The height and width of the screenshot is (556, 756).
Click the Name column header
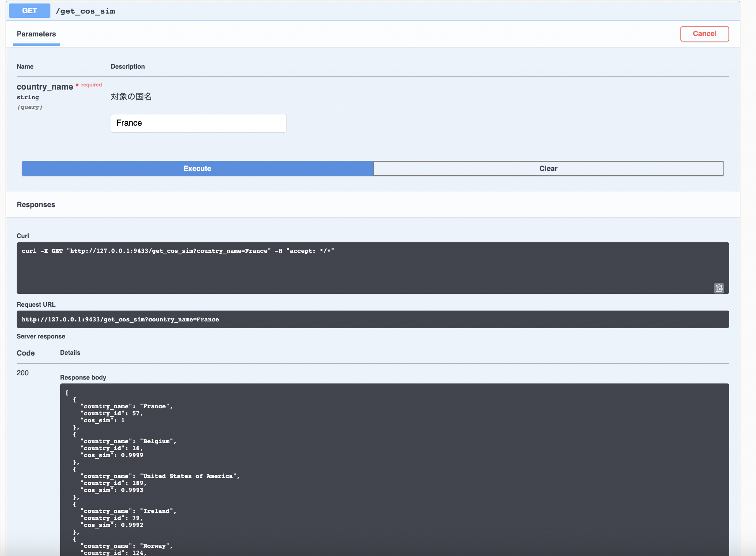coord(25,67)
